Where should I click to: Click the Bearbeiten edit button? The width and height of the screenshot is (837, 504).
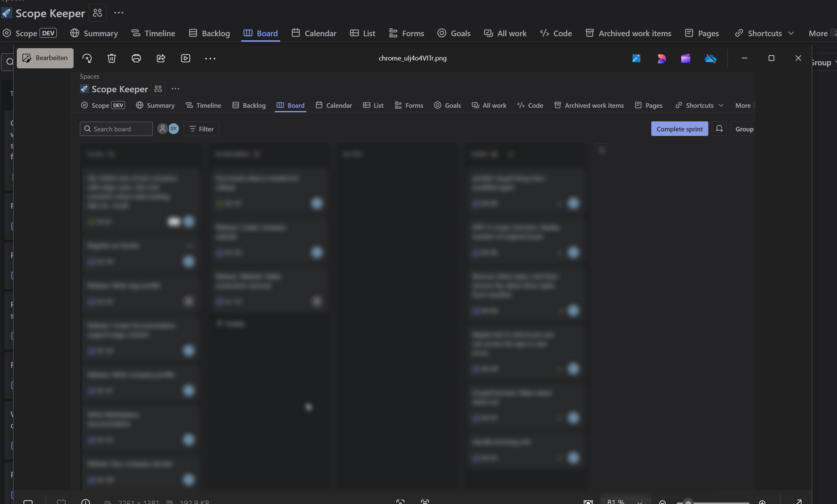coord(45,58)
